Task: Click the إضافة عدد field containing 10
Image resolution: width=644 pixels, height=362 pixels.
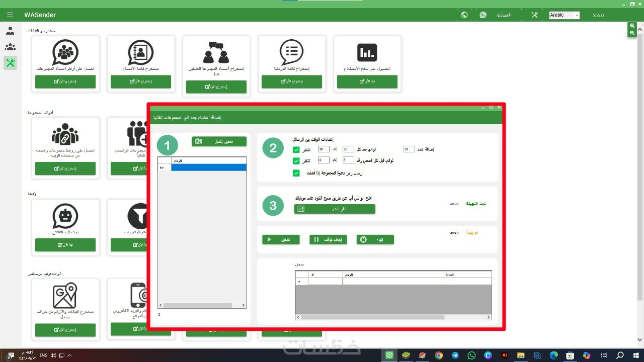Action: pyautogui.click(x=409, y=149)
